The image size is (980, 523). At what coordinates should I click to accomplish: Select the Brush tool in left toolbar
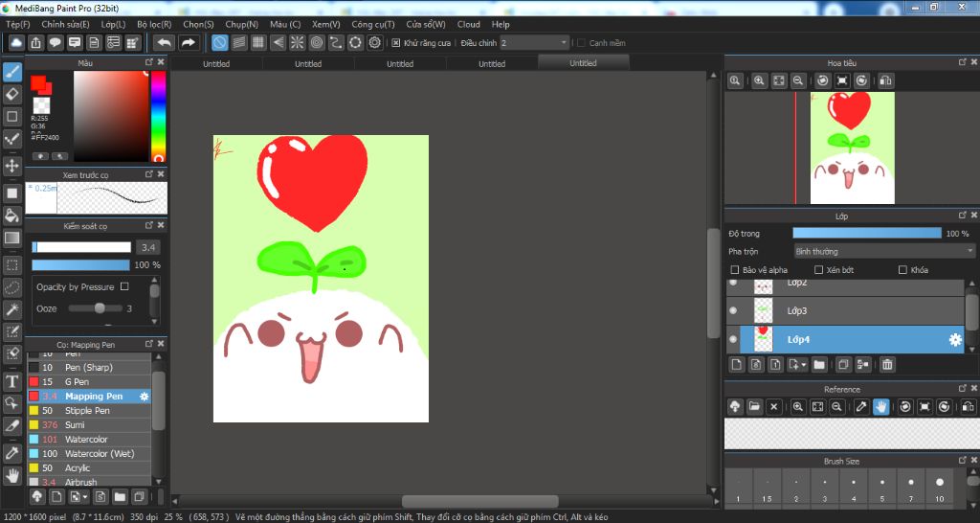coord(11,73)
